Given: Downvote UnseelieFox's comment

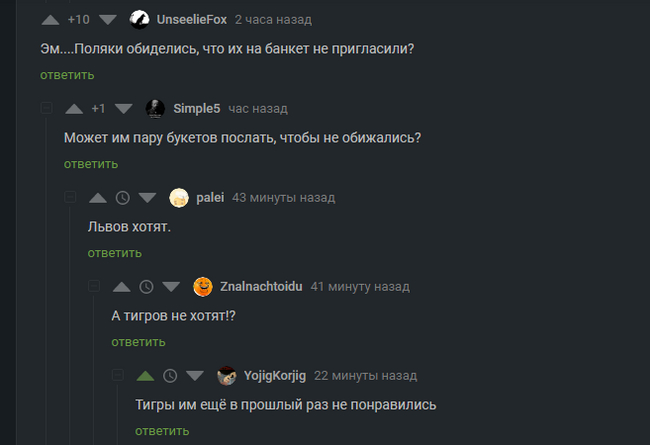Looking at the screenshot, I should pos(109,19).
